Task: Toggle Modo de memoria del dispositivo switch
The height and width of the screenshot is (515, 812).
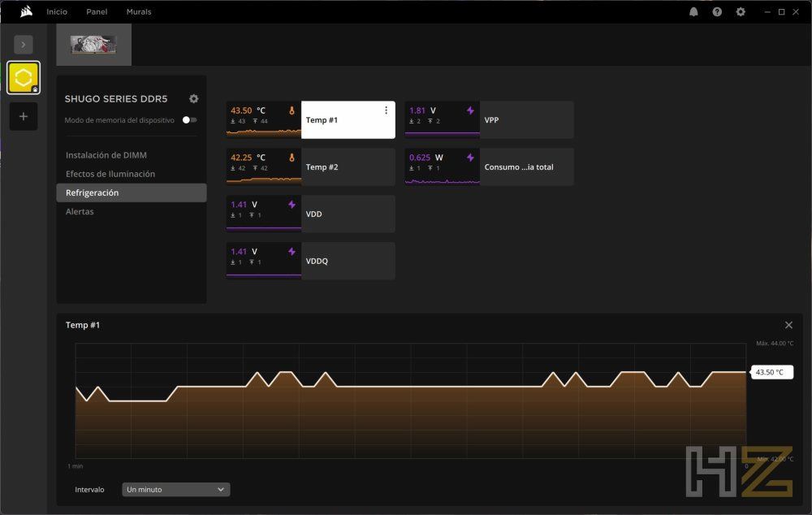Action: [x=189, y=119]
